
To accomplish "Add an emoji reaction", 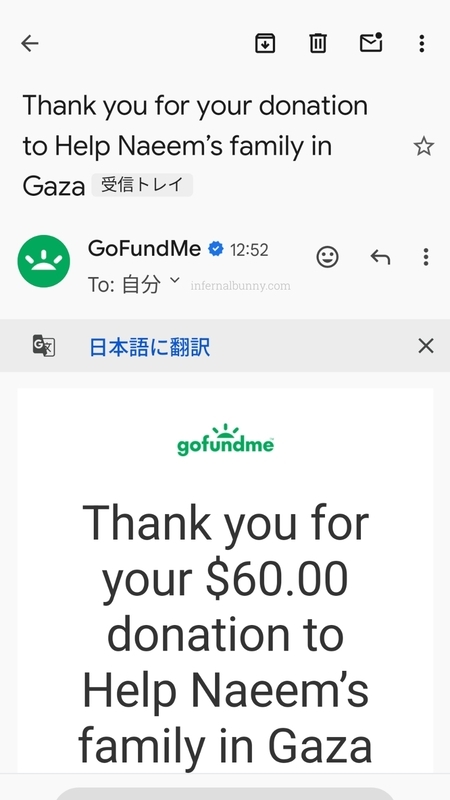I will tap(328, 257).
